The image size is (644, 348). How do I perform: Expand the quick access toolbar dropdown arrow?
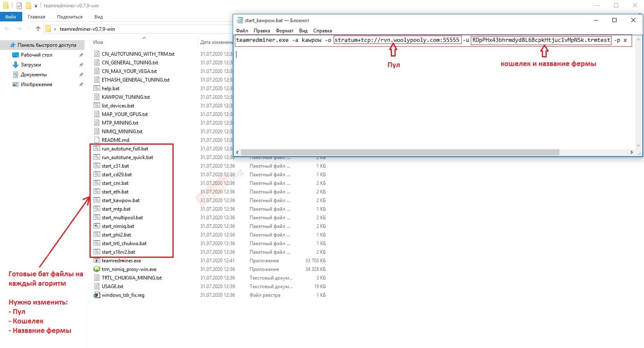36,6
